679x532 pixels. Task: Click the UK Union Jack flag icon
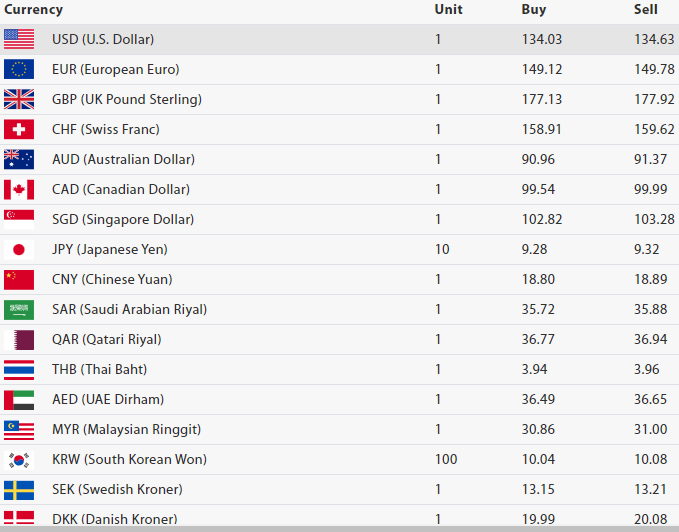(19, 99)
